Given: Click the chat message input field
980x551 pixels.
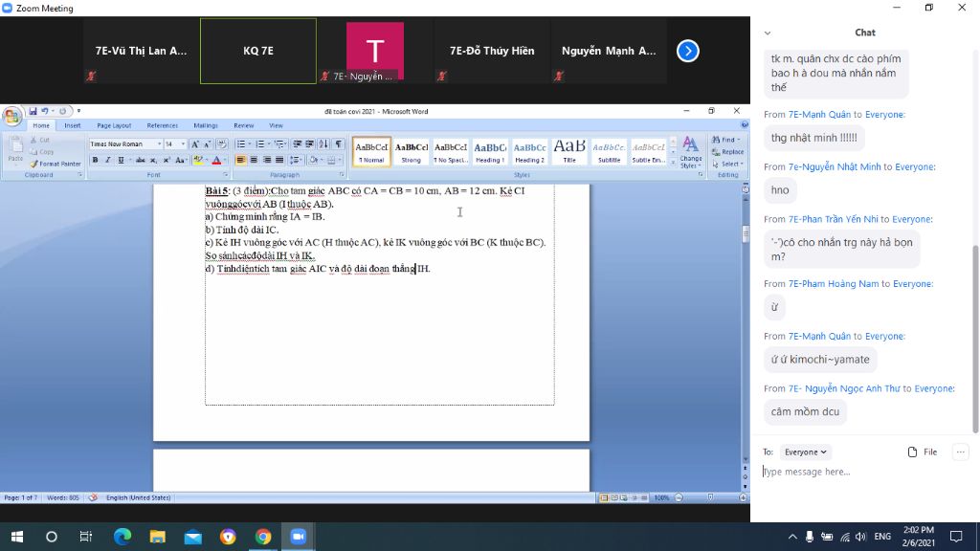Looking at the screenshot, I should (x=865, y=472).
